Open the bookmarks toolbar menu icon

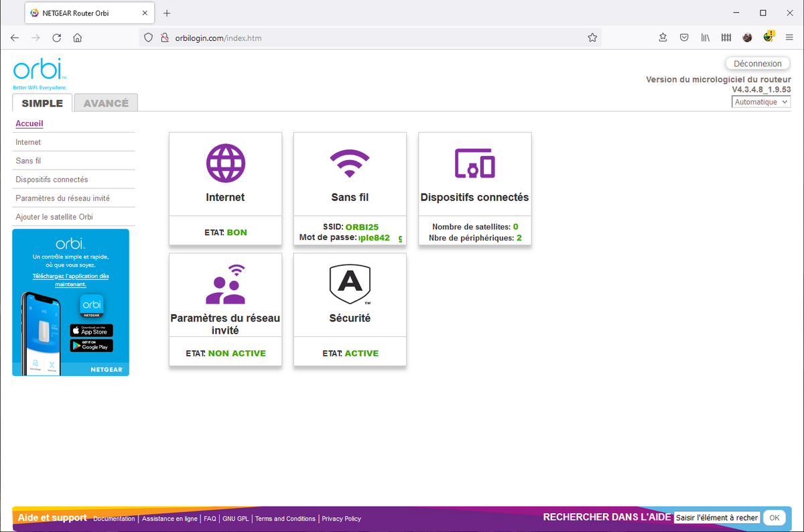tap(663, 38)
